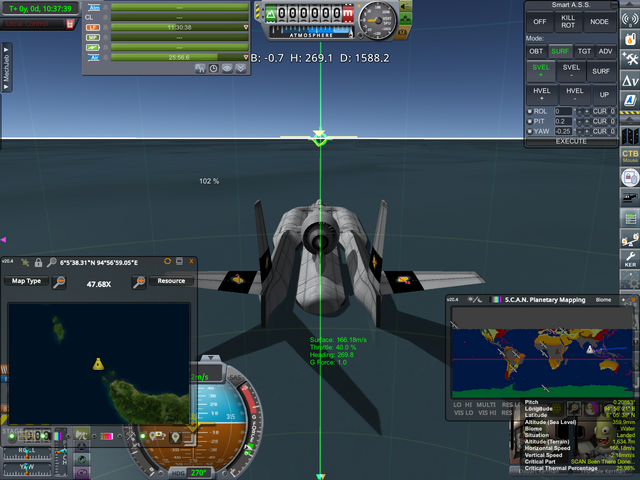
Task: Open the Biome selector in SCAN map header
Action: (603, 300)
